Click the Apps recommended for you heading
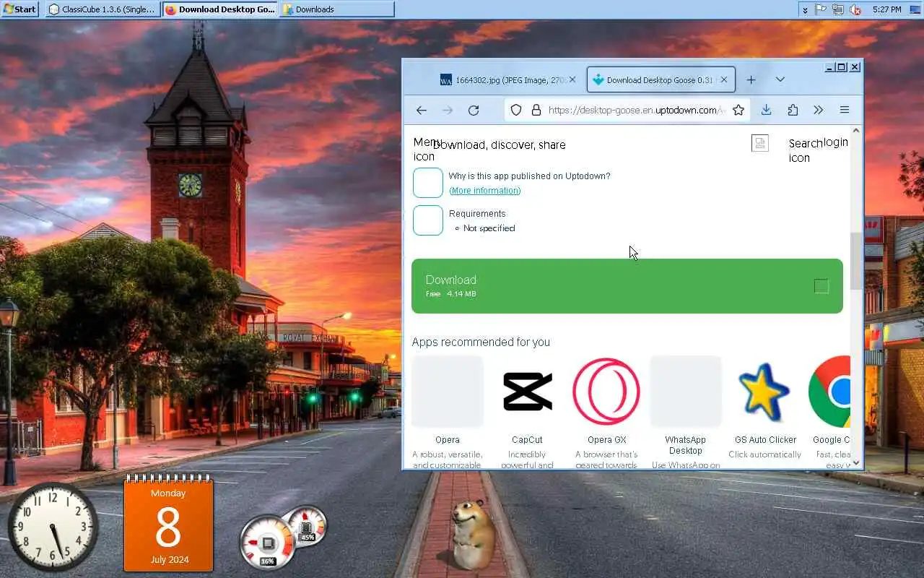Image resolution: width=924 pixels, height=578 pixels. click(481, 342)
